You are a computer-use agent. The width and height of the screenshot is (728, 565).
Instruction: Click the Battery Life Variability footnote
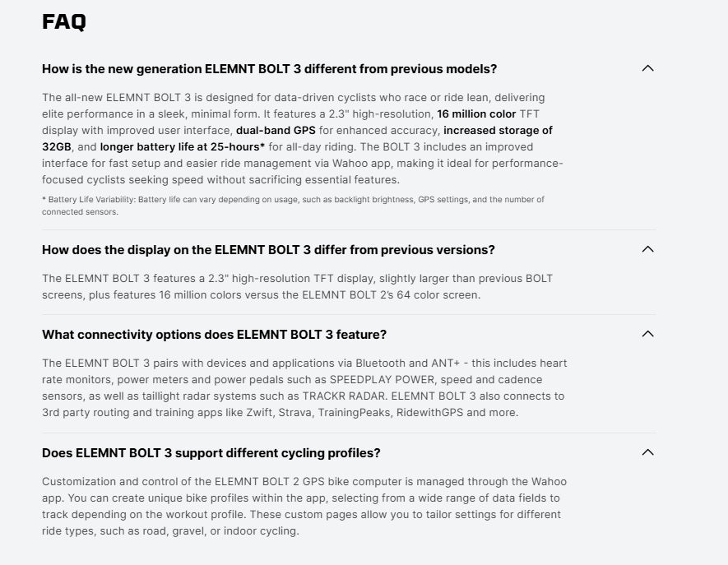click(292, 205)
